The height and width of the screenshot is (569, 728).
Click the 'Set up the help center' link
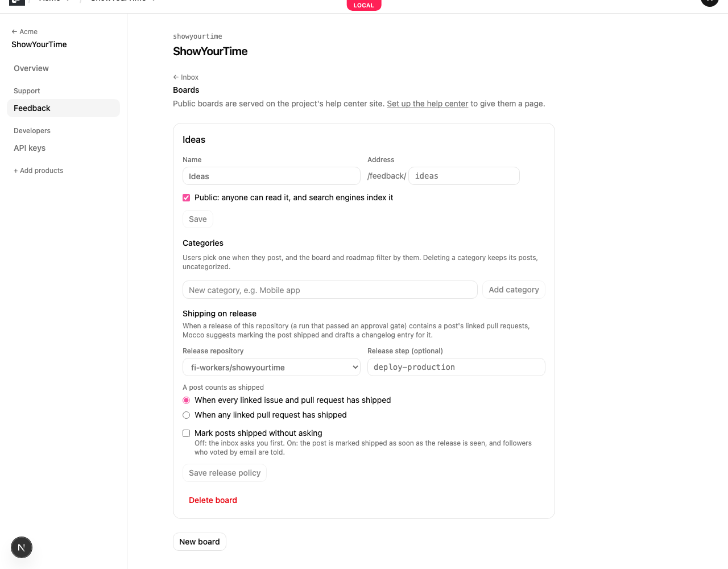pyautogui.click(x=427, y=104)
